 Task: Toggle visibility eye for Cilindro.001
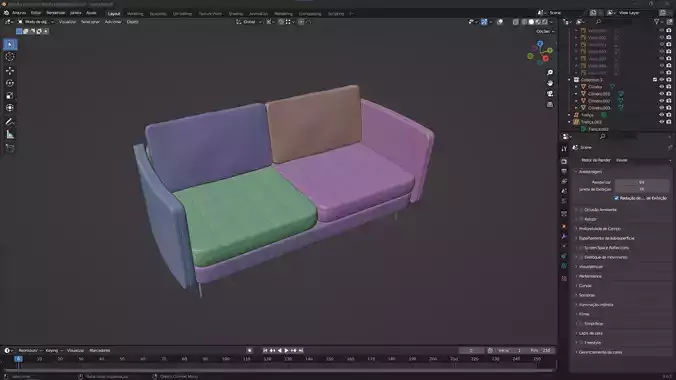662,94
